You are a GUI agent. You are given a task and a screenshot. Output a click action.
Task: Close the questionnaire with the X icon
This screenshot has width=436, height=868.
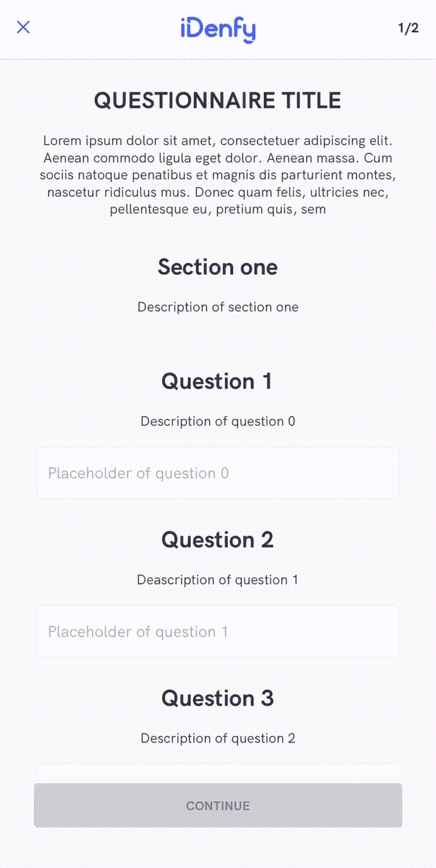[x=23, y=27]
